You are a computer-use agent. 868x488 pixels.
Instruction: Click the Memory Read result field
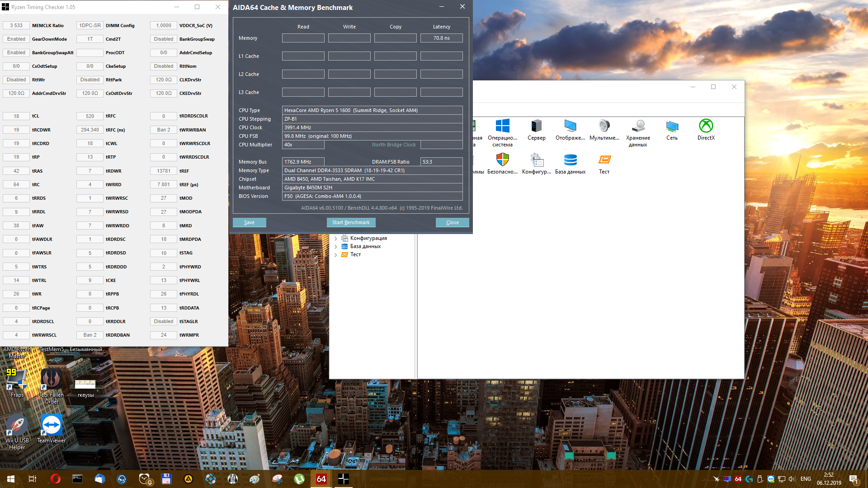[303, 38]
